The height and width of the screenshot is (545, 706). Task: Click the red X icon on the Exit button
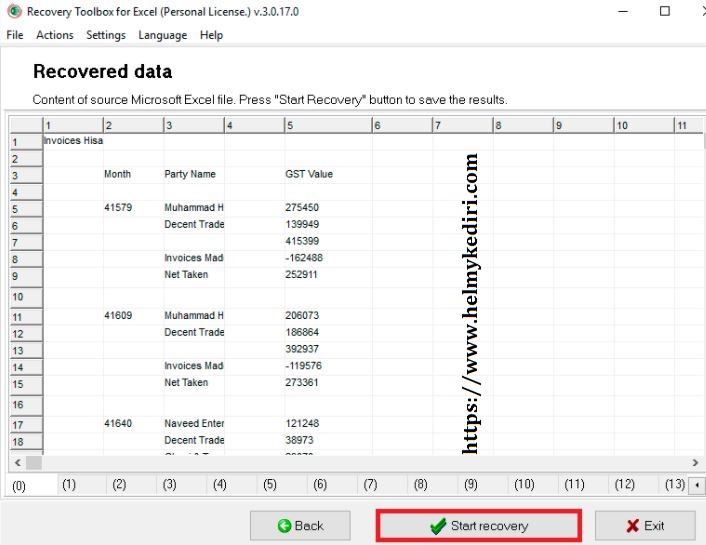[x=633, y=526]
